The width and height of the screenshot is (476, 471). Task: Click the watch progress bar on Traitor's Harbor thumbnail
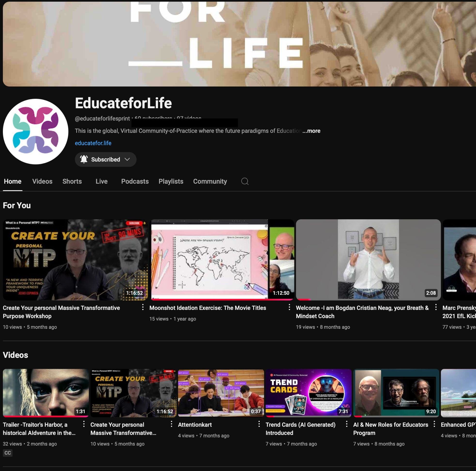pos(46,416)
